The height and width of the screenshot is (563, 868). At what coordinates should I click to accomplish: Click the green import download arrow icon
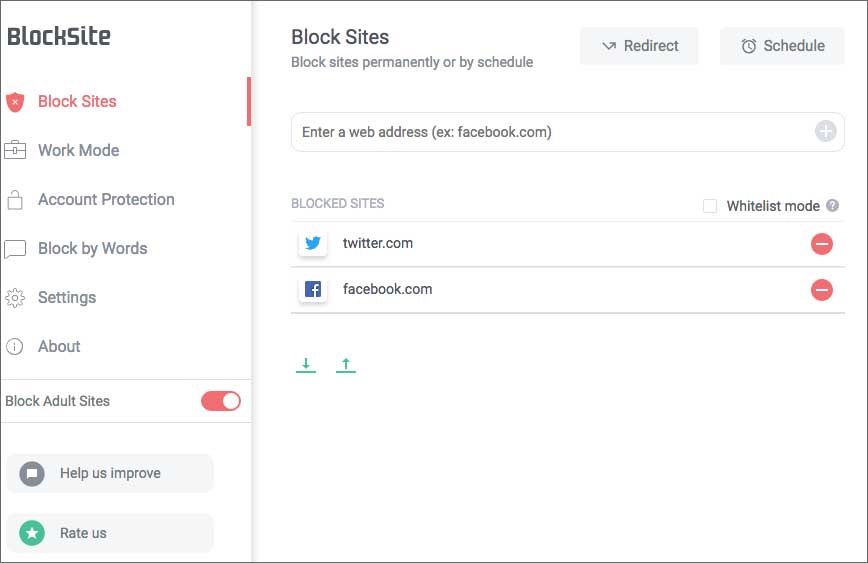pyautogui.click(x=306, y=365)
